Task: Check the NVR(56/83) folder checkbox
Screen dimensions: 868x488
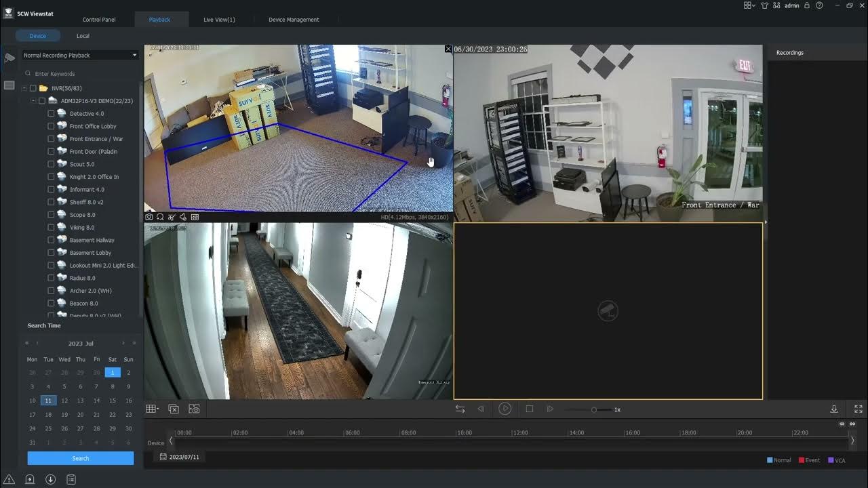Action: [33, 88]
